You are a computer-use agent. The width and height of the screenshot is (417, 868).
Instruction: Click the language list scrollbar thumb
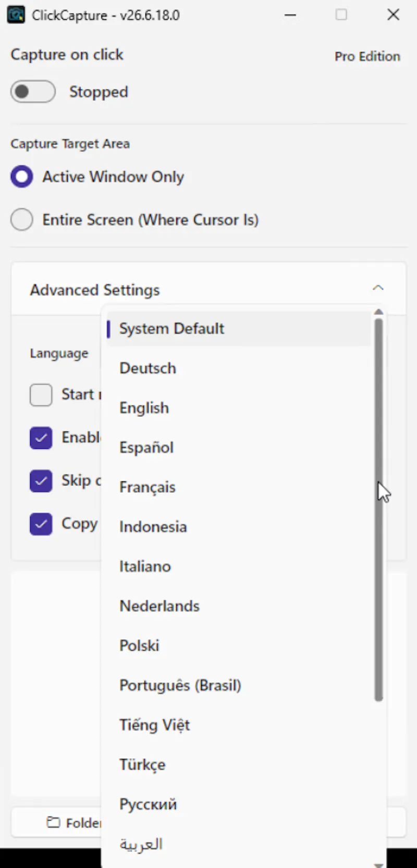[x=378, y=510]
